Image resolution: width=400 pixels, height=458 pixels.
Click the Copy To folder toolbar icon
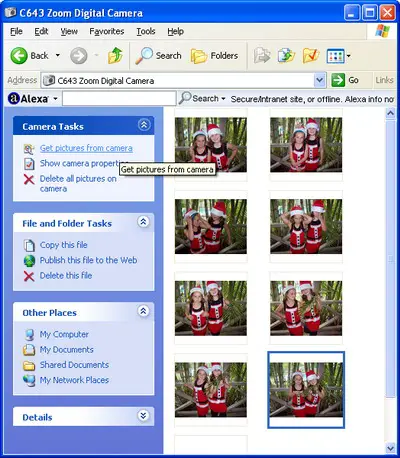tap(286, 55)
